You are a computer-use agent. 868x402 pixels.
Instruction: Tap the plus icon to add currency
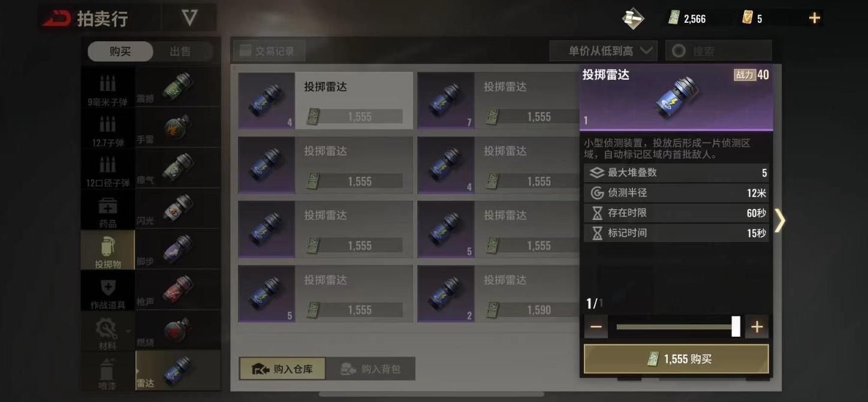814,19
